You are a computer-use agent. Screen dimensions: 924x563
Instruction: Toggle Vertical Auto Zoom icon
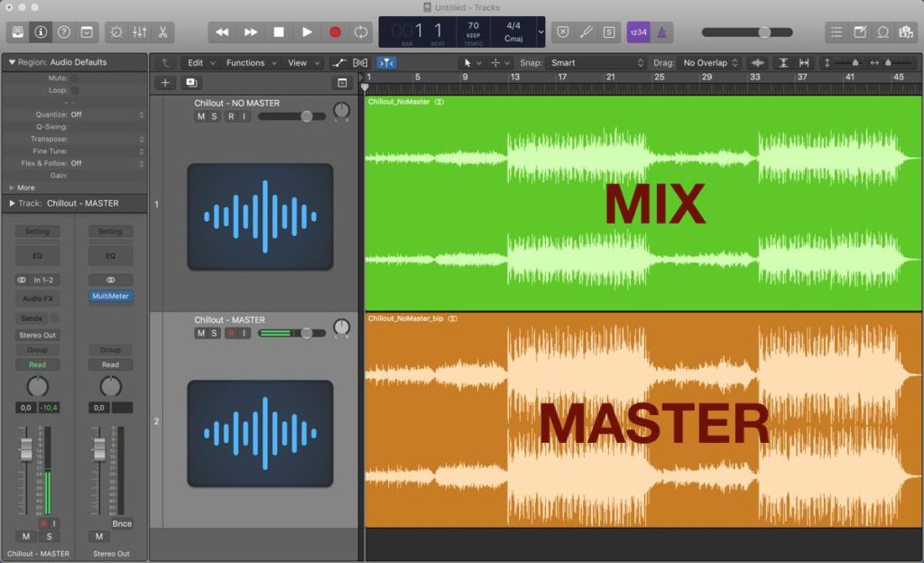tap(783, 63)
